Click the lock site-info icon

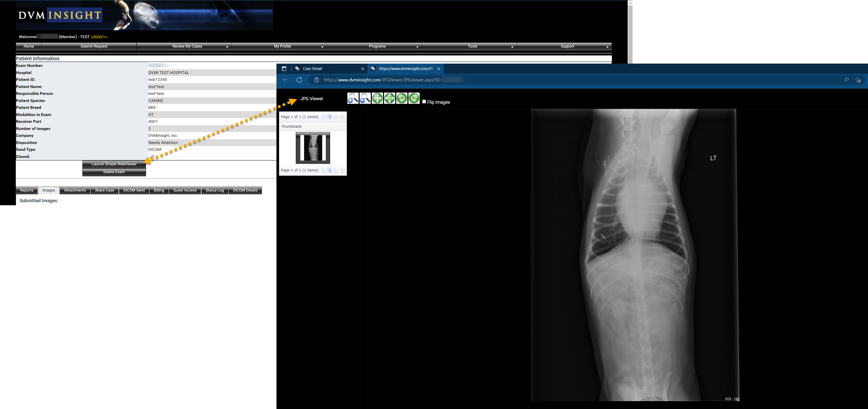coord(316,80)
